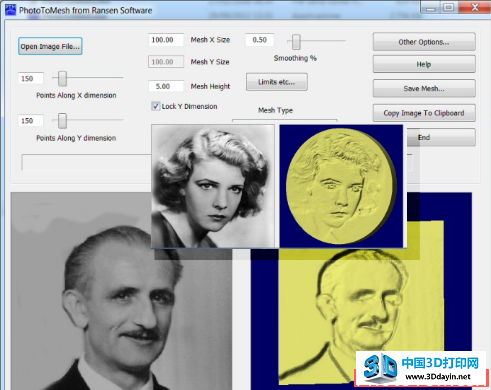The height and width of the screenshot is (390, 491).
Task: Click Copy Image To Clipboard button
Action: [424, 113]
